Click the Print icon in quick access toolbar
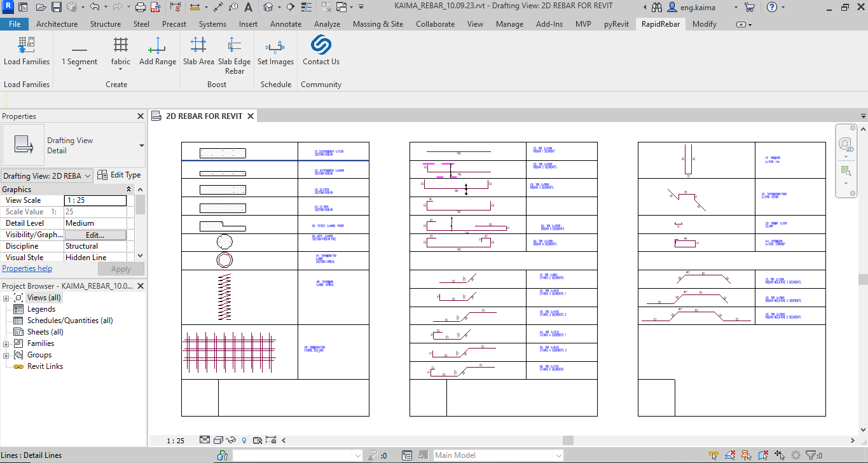 141,8
